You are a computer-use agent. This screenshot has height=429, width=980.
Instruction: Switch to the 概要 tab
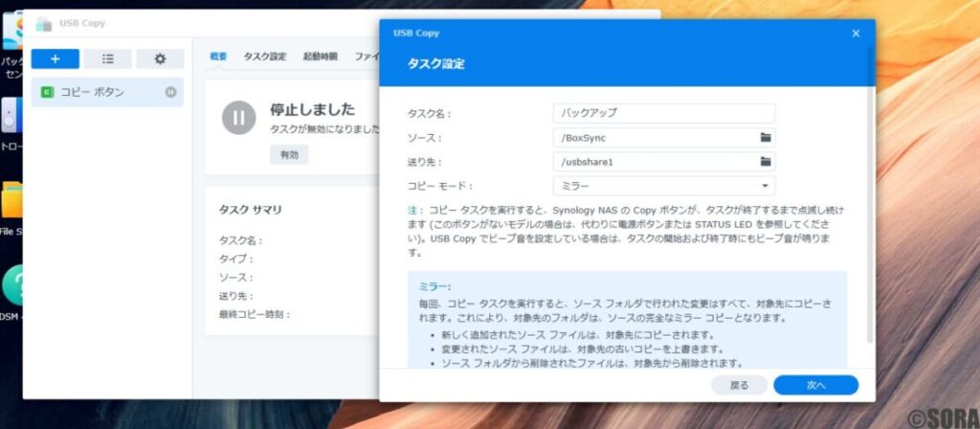[219, 56]
